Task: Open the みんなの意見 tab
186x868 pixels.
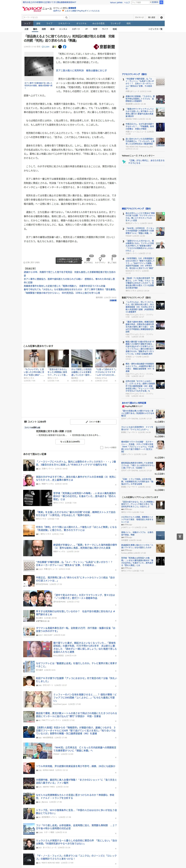Action: pos(98,24)
